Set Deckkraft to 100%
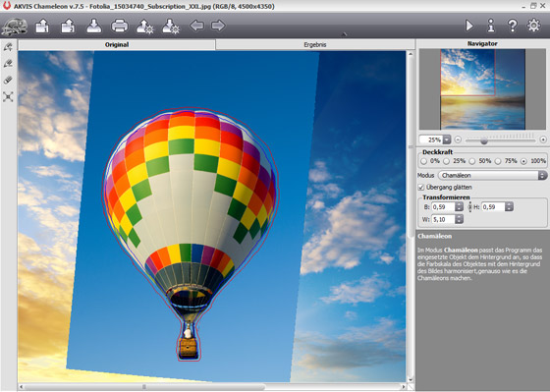Screen dimensions: 550x392 [523, 161]
